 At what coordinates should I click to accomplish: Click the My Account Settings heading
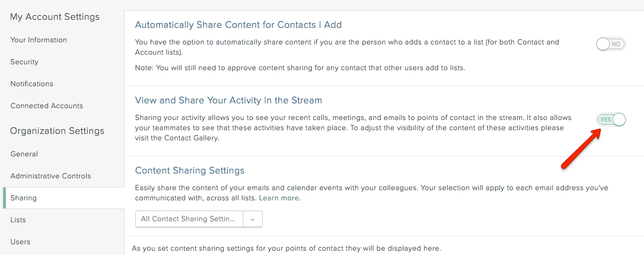tap(55, 17)
